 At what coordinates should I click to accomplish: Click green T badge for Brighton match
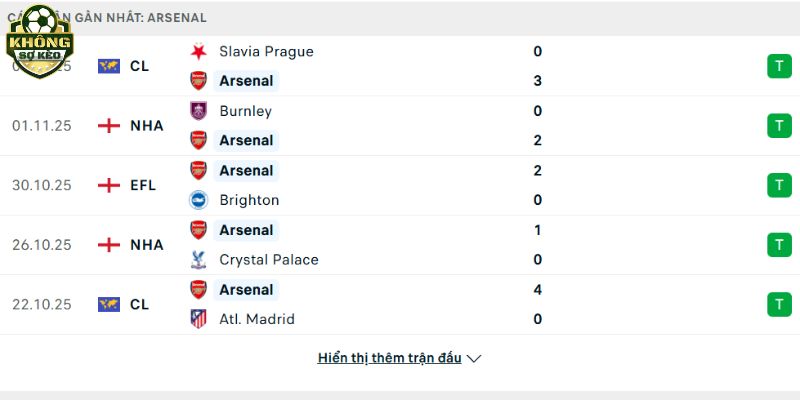click(x=779, y=185)
